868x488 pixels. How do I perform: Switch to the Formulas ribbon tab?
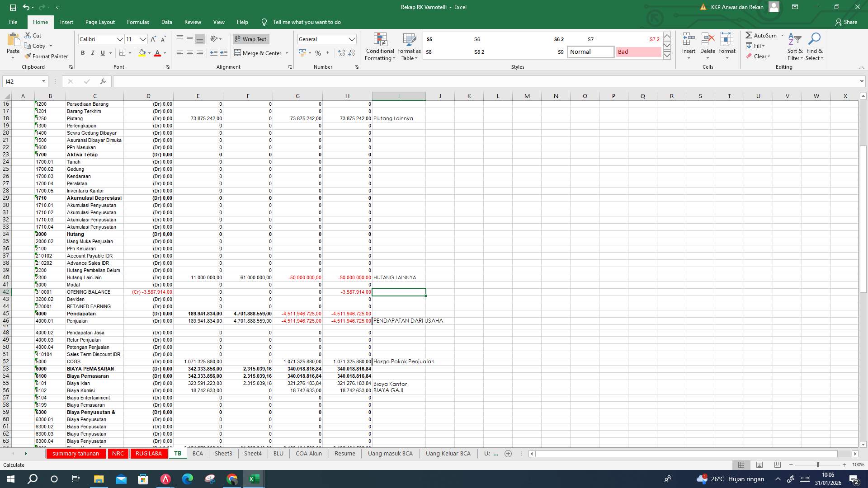coord(138,22)
